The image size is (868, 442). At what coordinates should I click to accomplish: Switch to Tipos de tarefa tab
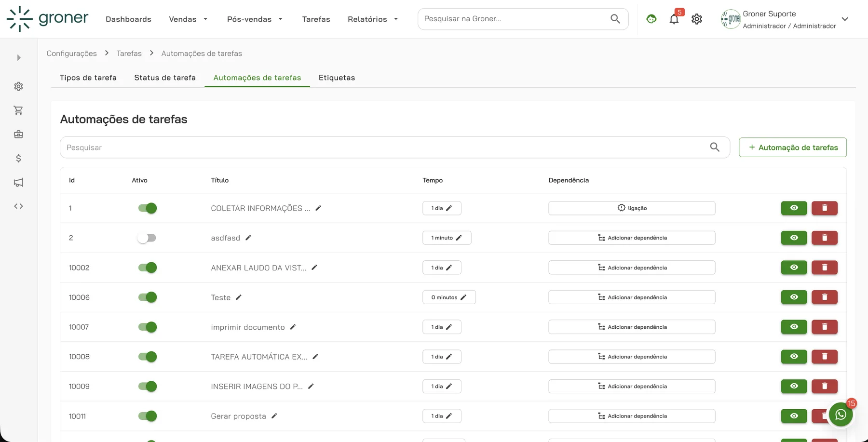88,78
